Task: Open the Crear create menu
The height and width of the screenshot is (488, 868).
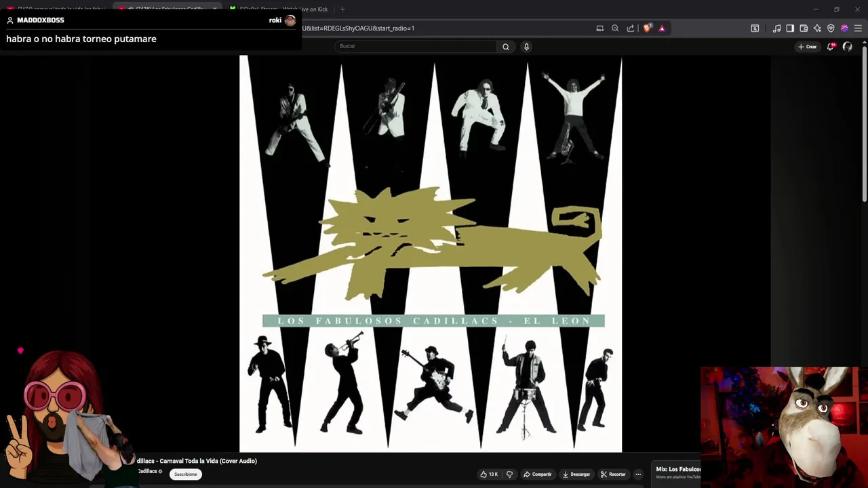Action: [x=807, y=47]
